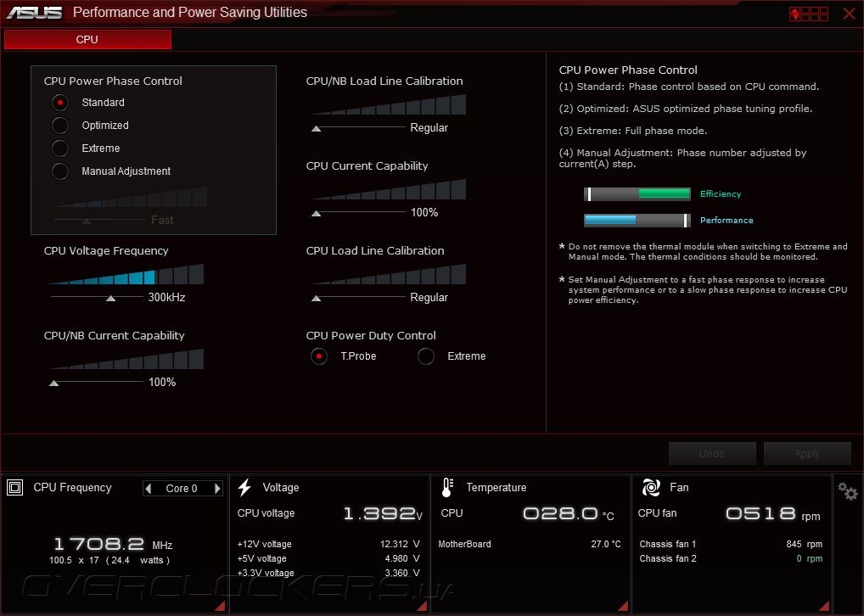The height and width of the screenshot is (616, 864).
Task: Select Optimized power phase control
Action: (60, 126)
